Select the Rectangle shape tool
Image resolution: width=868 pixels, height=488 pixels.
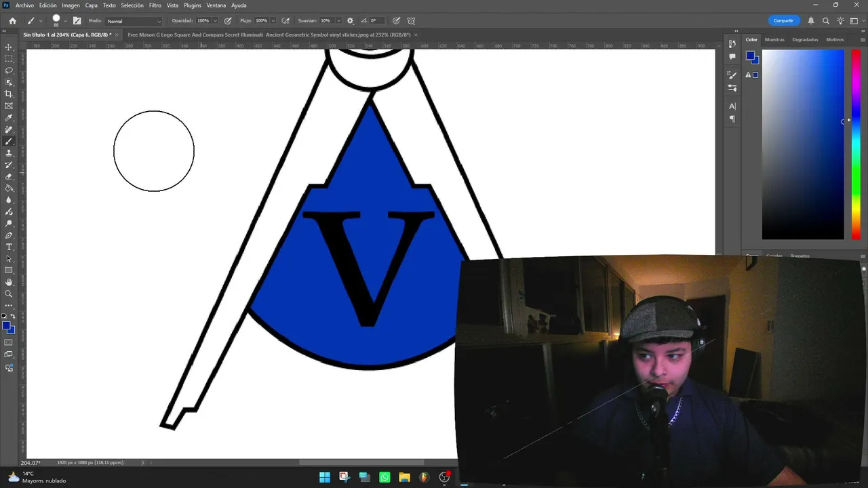pos(9,270)
